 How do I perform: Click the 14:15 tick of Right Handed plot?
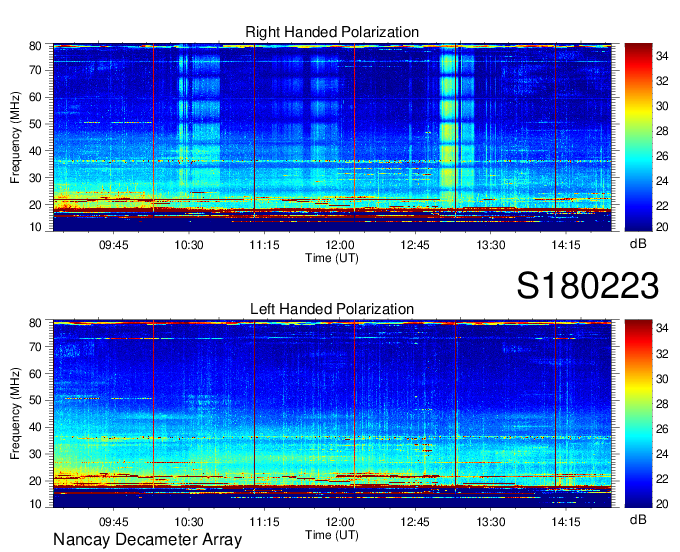566,245
